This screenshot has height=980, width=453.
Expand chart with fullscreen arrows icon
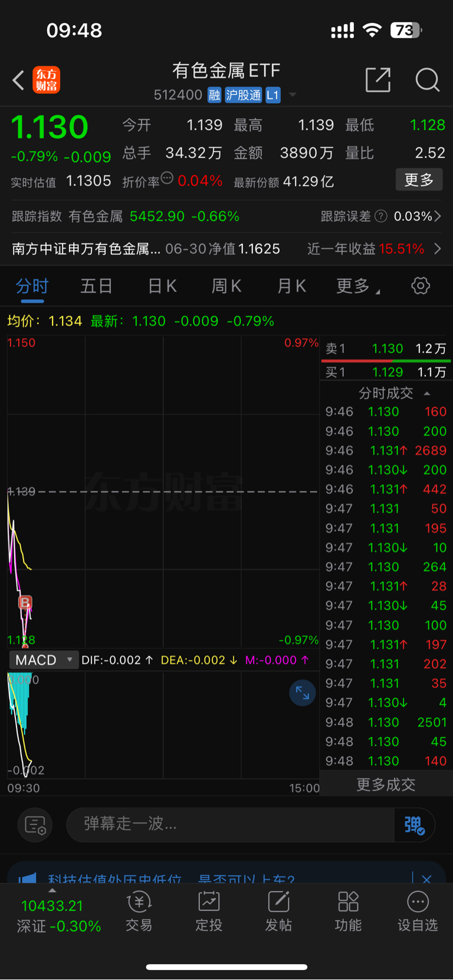[302, 693]
